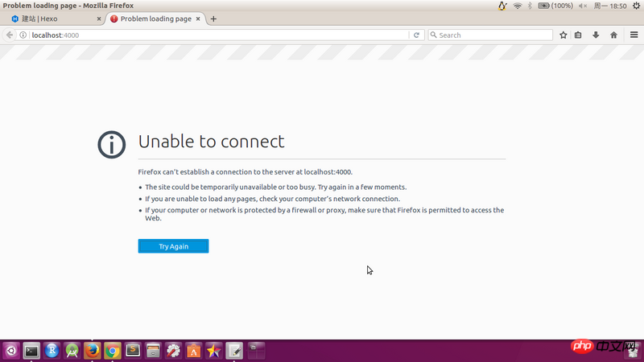The image size is (644, 362).
Task: Open Sublime Text from the dock
Action: 133,351
